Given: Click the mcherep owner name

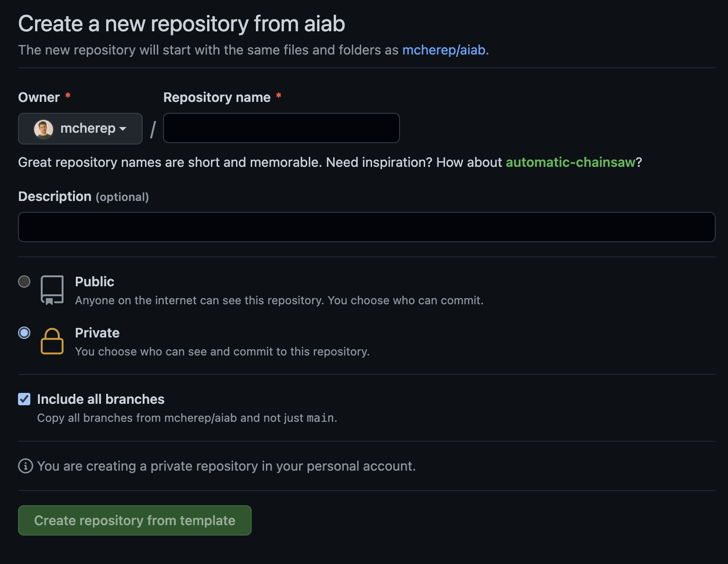Looking at the screenshot, I should (x=88, y=128).
